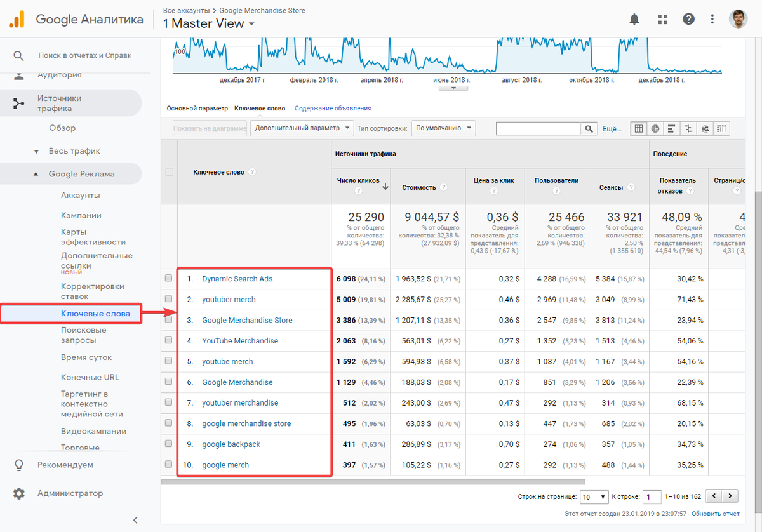This screenshot has width=762, height=532.
Task: Check the youtuber merchandise row
Action: [168, 402]
